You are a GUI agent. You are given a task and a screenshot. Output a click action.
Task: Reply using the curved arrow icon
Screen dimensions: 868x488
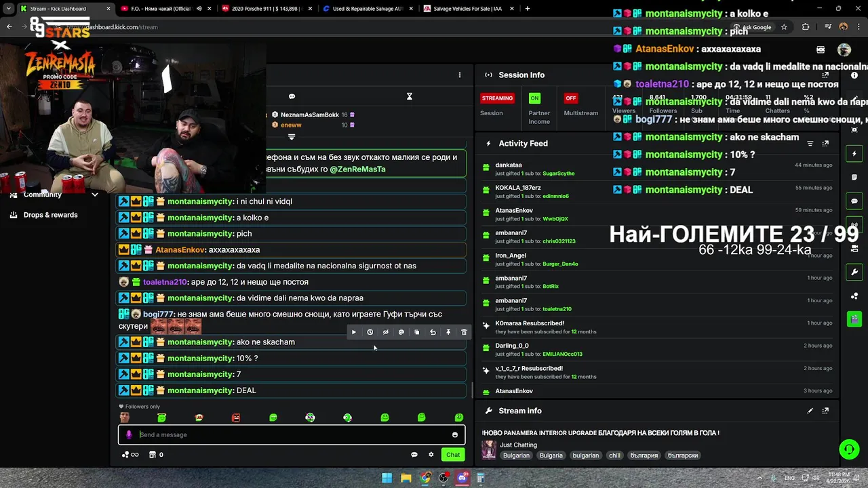(x=433, y=332)
